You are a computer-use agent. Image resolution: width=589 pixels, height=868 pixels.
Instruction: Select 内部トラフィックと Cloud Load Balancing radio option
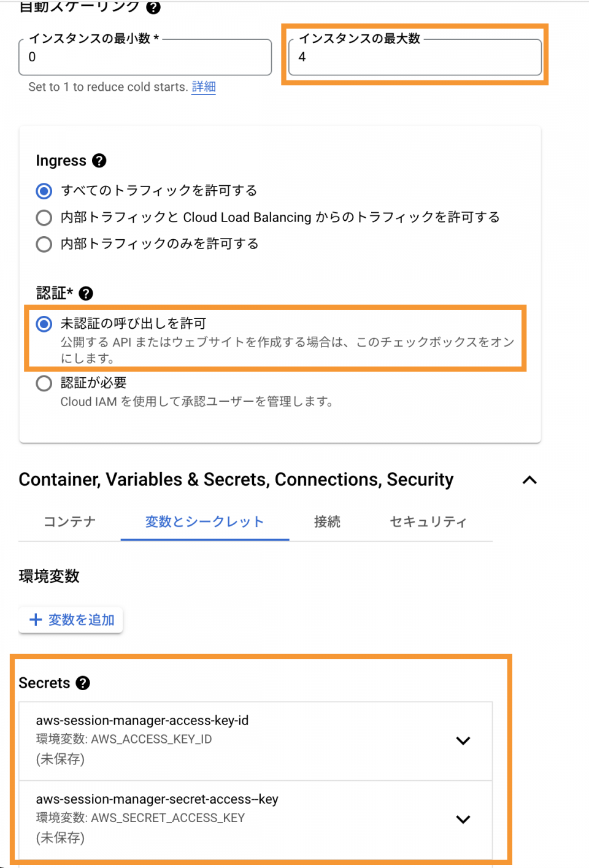pos(44,218)
